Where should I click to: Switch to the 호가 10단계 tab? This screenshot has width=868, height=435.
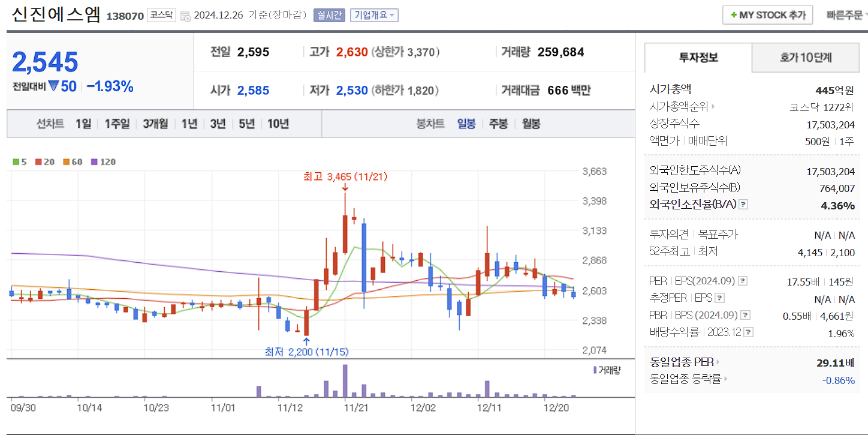(x=805, y=58)
